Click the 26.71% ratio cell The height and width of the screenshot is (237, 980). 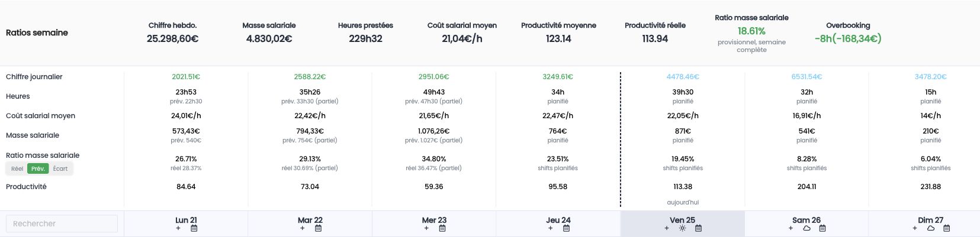[186, 159]
